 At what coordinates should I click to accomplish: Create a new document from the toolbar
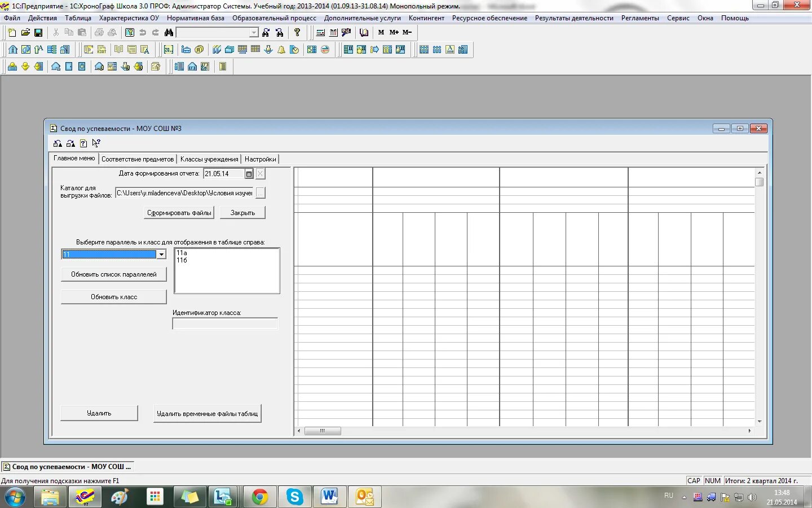[12, 32]
